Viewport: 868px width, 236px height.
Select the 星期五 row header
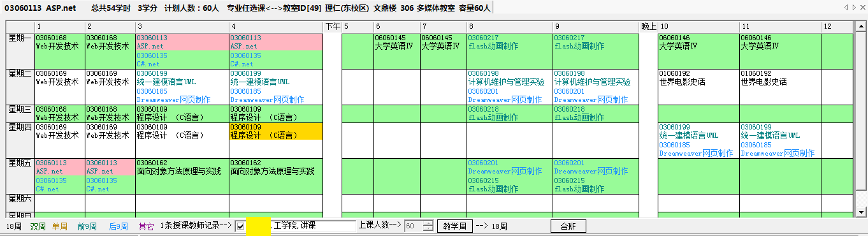(x=20, y=176)
